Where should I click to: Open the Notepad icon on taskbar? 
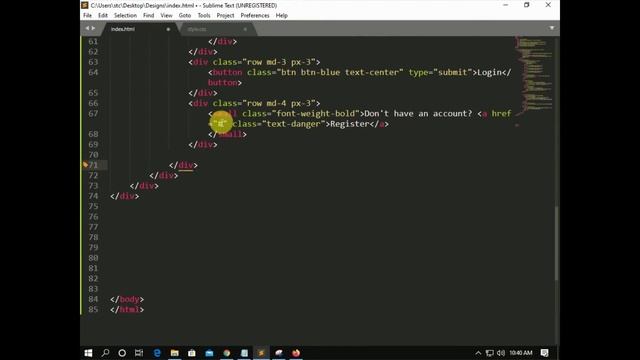244,353
